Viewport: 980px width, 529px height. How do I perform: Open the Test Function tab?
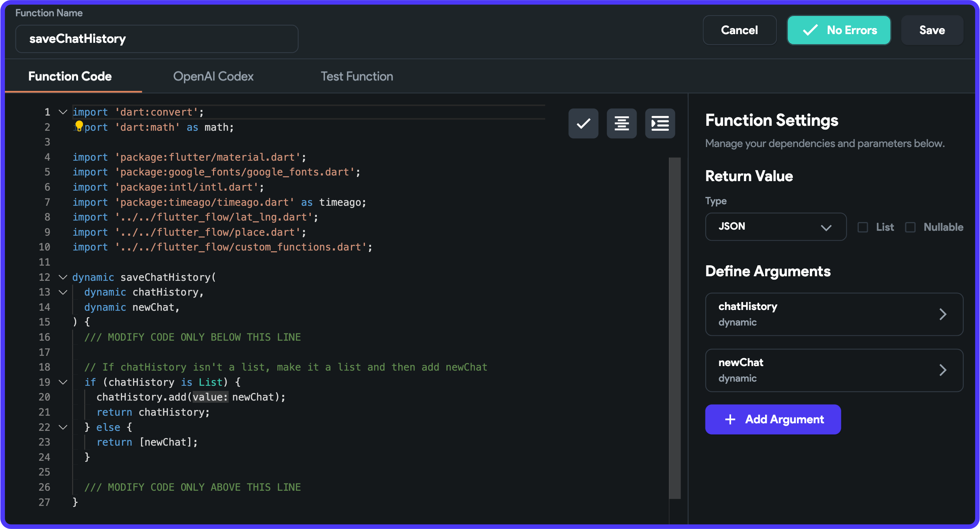(x=357, y=76)
